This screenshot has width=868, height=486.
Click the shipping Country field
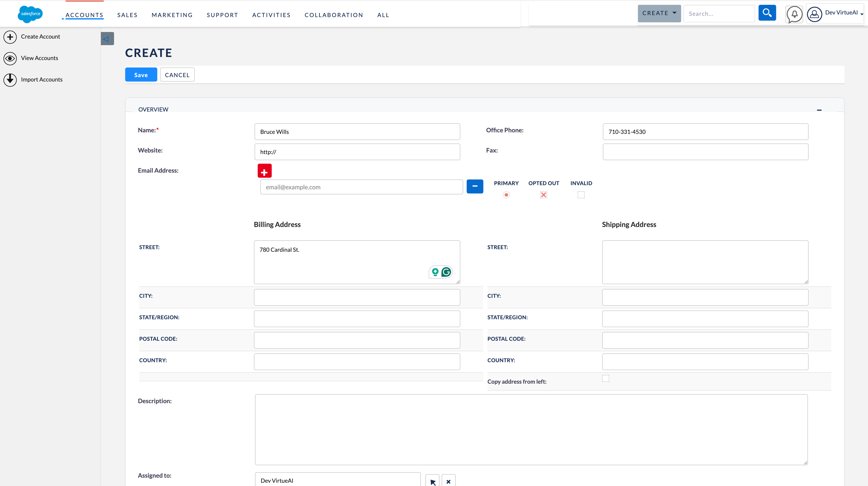pos(705,362)
